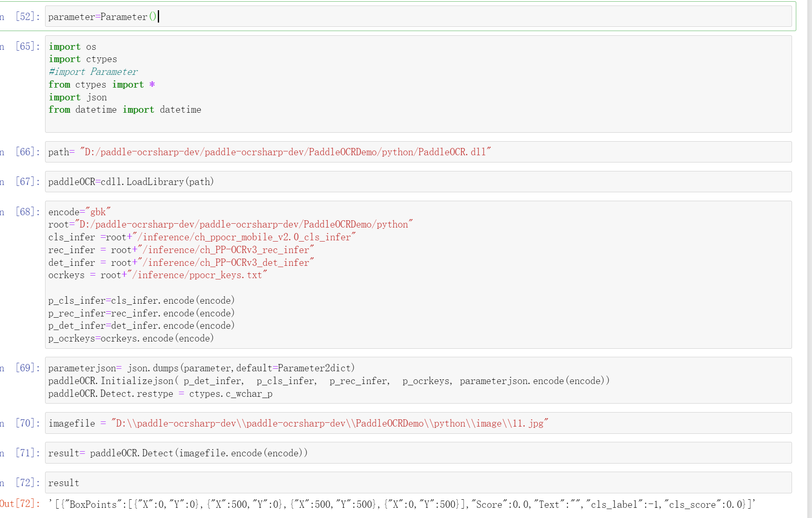Image resolution: width=812 pixels, height=518 pixels.
Task: Click the from datetime import datetime line
Action: click(125, 109)
